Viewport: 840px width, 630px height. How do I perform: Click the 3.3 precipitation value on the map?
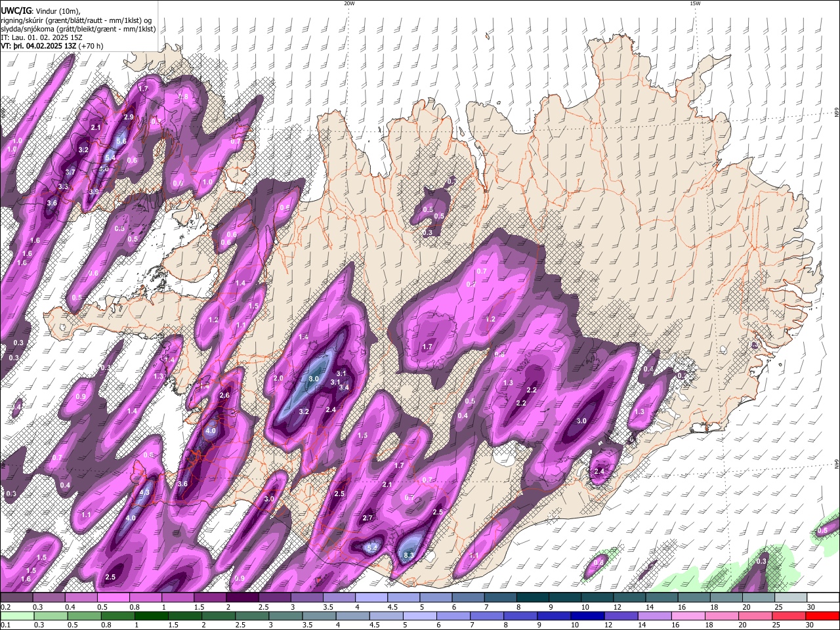[63, 187]
